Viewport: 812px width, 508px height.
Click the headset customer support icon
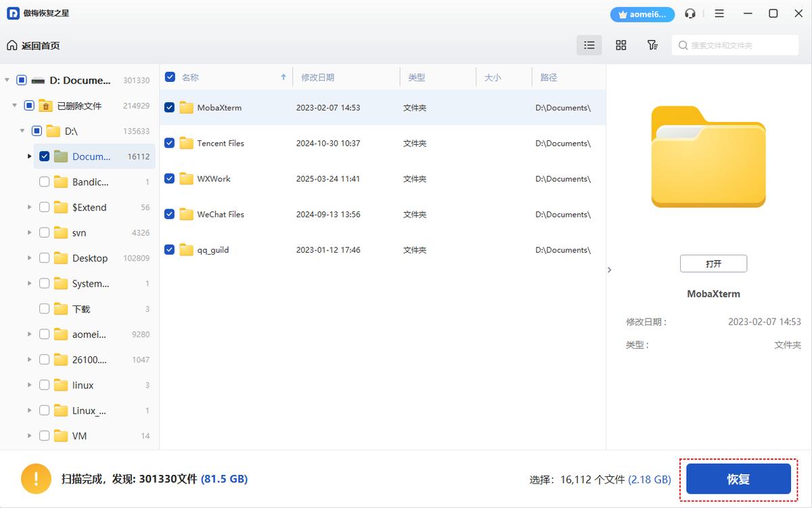pyautogui.click(x=690, y=14)
